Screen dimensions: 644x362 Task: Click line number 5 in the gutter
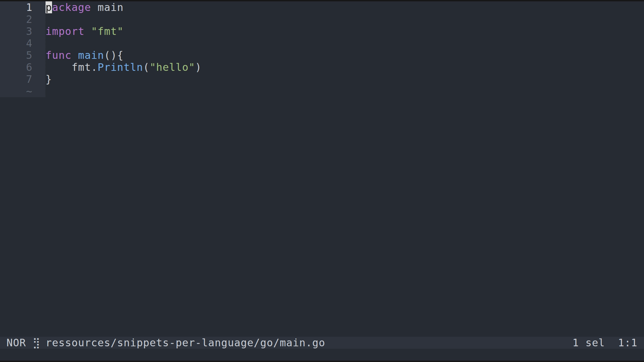coord(29,55)
